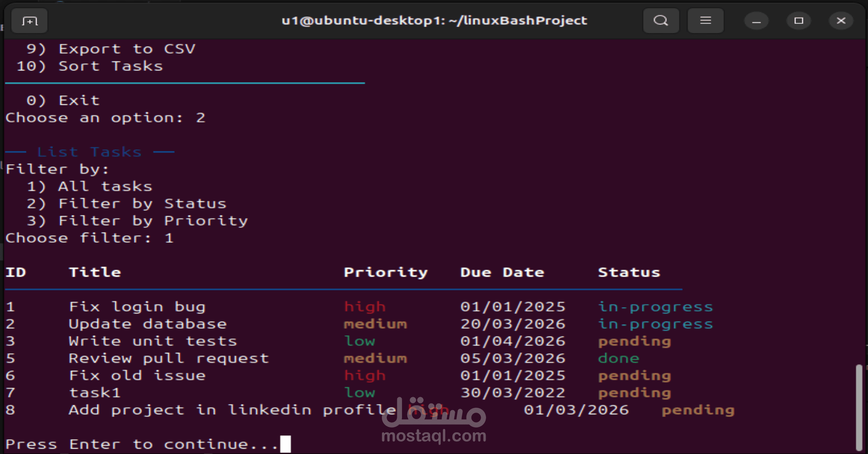The width and height of the screenshot is (868, 454).
Task: Click due date 05/03/2026
Action: (x=513, y=358)
